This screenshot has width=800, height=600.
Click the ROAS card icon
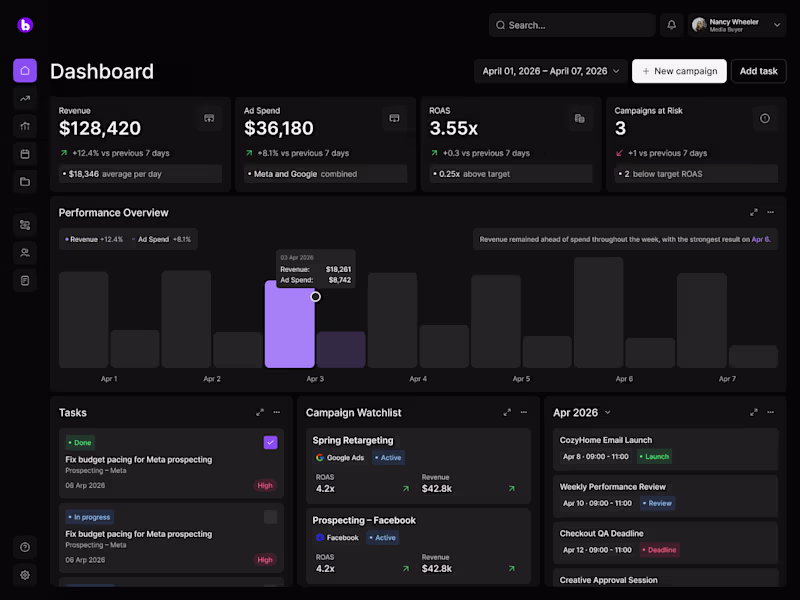click(580, 118)
